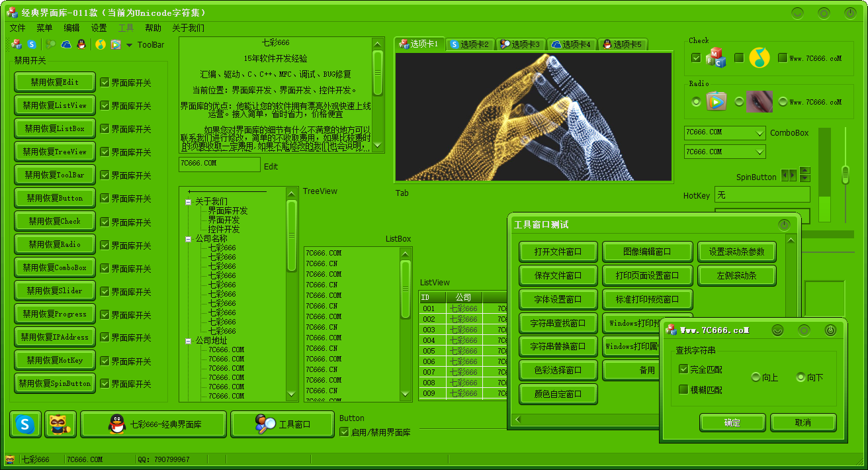This screenshot has height=470, width=868.
Task: Click the blue OneDrive cloud toolbar icon
Action: click(66, 44)
